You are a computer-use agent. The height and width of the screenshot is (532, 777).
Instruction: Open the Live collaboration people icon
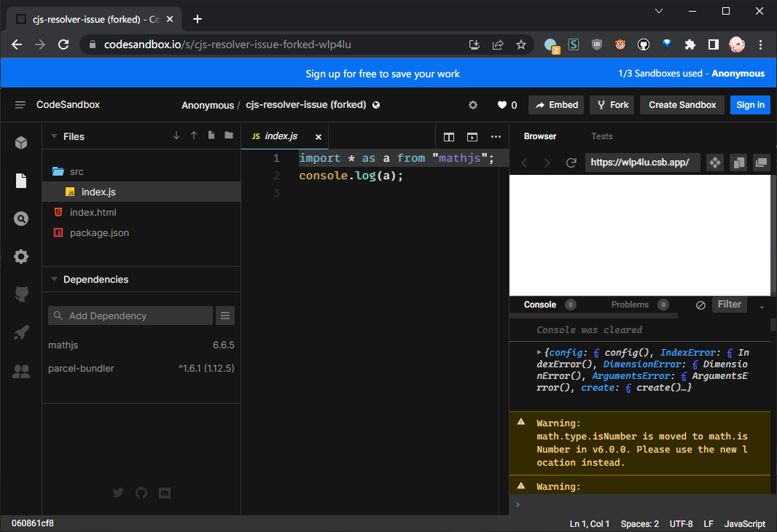point(21,372)
